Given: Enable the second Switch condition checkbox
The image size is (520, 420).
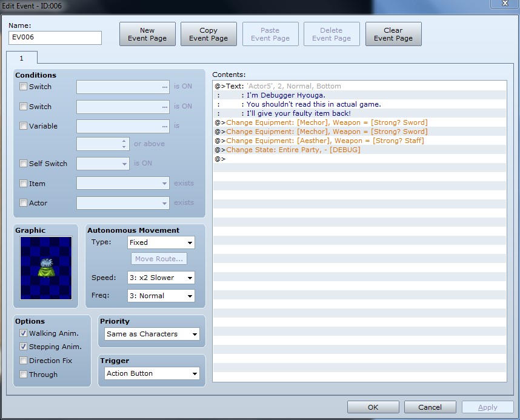Looking at the screenshot, I should pyautogui.click(x=23, y=107).
